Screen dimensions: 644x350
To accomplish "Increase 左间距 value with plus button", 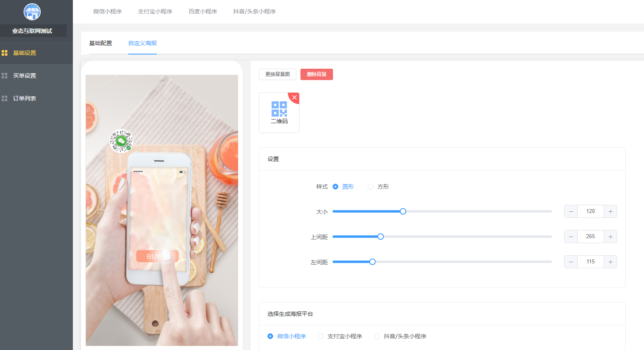I will [610, 262].
